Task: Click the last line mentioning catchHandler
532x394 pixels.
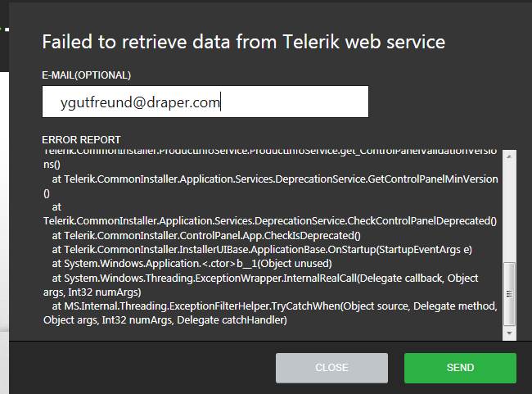Action: pyautogui.click(x=164, y=320)
